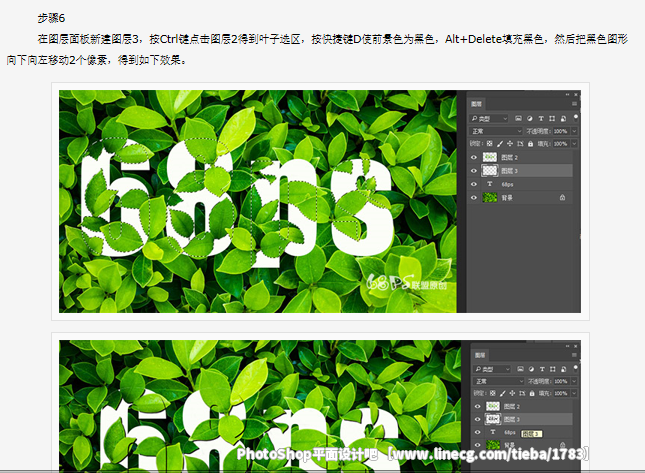Viewport: 645px width, 473px height.
Task: Click 图层 2 thumbnail in first screenshot
Action: [490, 157]
